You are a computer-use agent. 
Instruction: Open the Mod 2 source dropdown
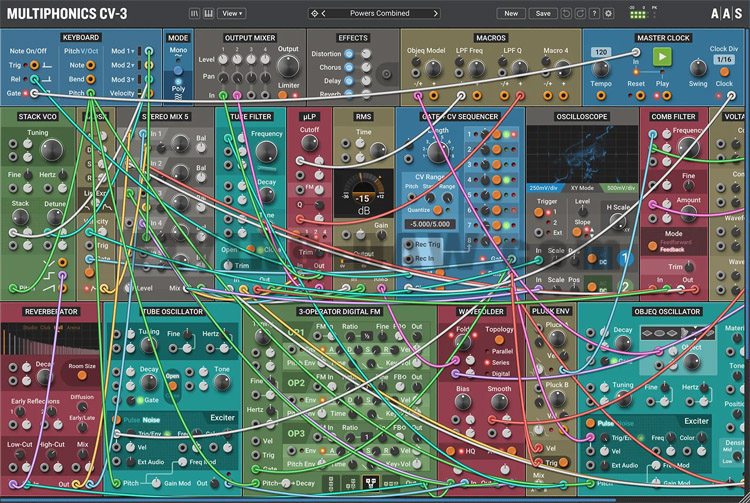(124, 65)
